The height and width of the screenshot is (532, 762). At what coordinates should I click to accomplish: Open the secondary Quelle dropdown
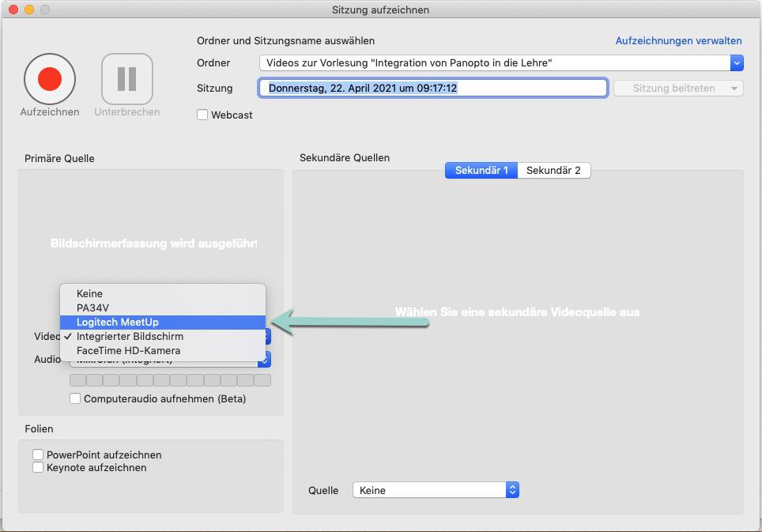tap(435, 490)
